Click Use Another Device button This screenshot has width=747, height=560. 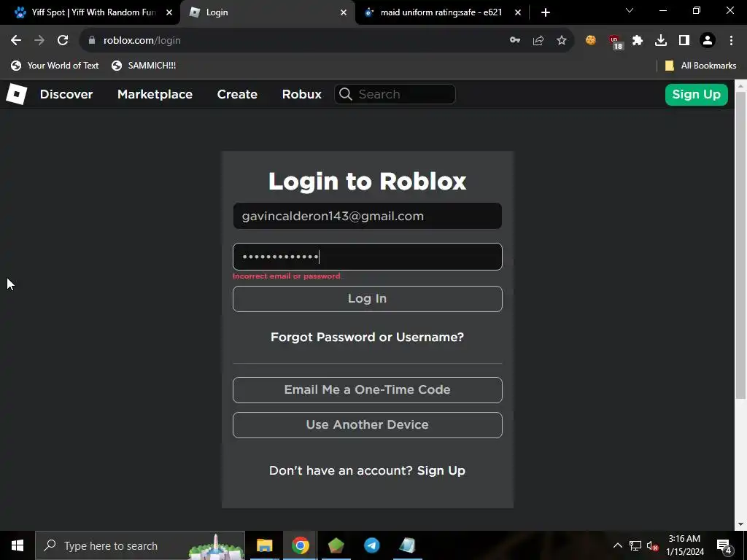pyautogui.click(x=368, y=425)
